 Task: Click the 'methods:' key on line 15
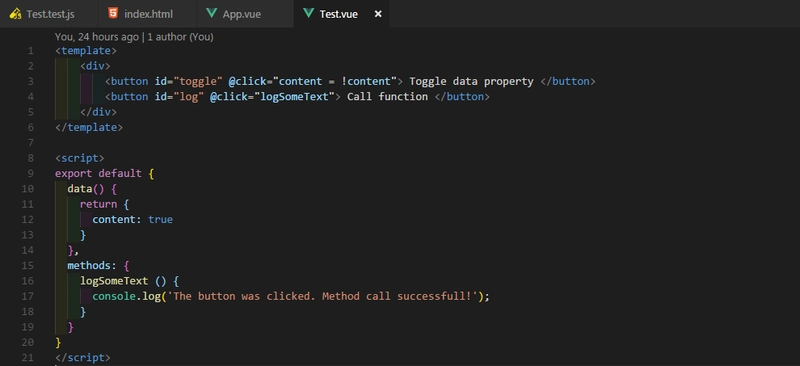pos(92,265)
